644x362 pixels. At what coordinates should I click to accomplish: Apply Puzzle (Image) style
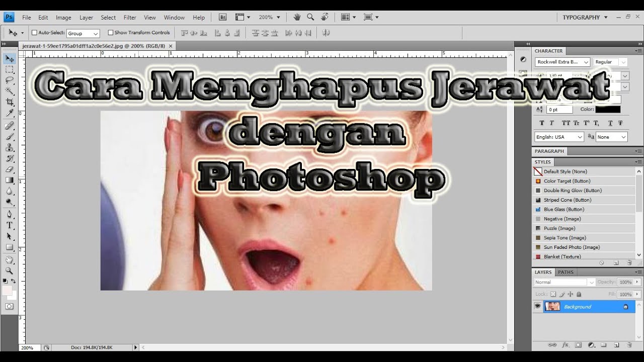pos(584,228)
